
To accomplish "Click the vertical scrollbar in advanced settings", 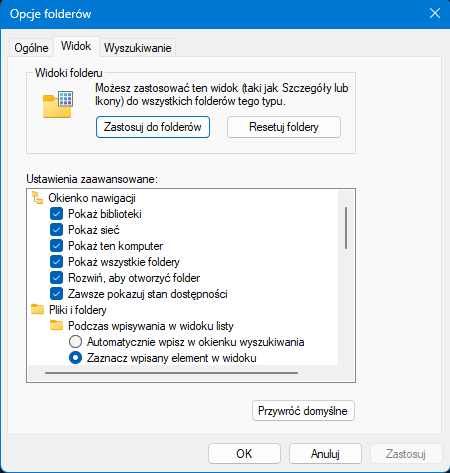I will pyautogui.click(x=346, y=228).
